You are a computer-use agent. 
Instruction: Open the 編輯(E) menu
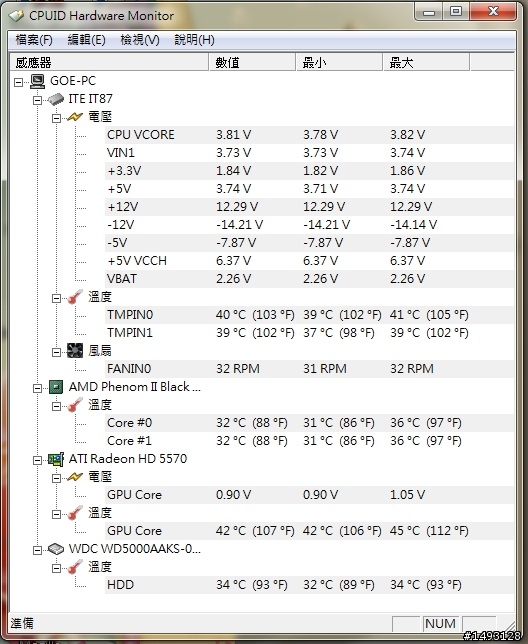(87, 40)
